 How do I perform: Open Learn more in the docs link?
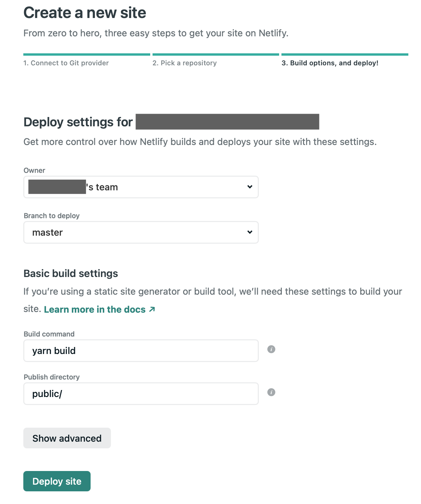pyautogui.click(x=95, y=309)
